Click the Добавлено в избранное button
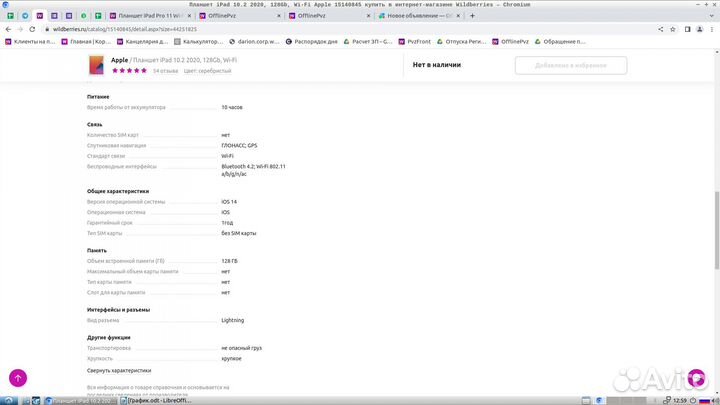720x405 pixels. point(570,66)
